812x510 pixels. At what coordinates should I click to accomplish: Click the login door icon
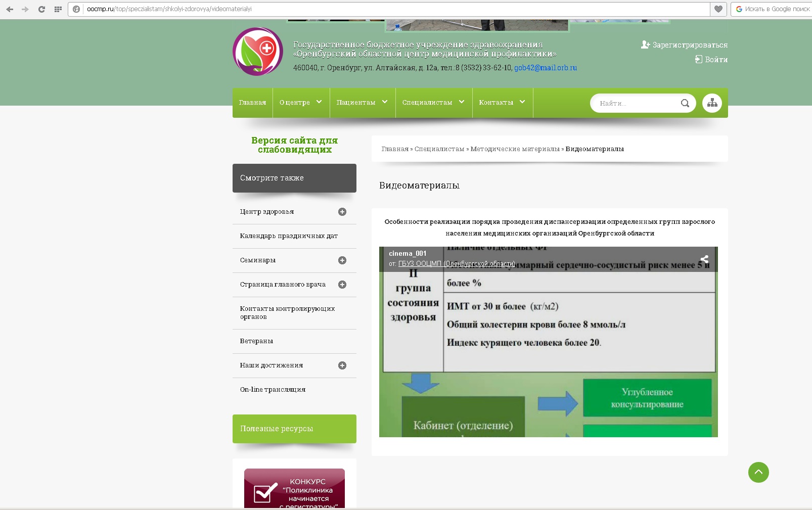pyautogui.click(x=699, y=59)
